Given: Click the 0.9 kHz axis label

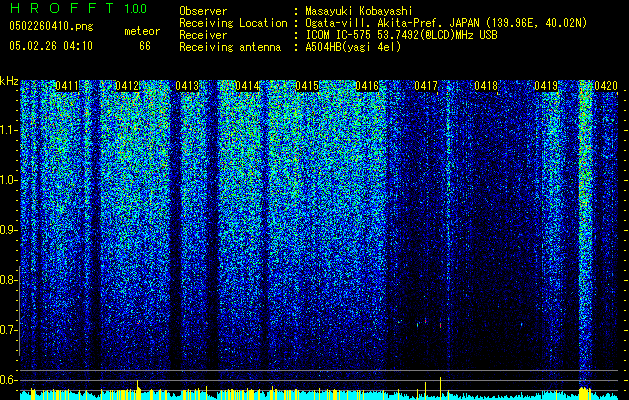Looking at the screenshot, I should [8, 230].
